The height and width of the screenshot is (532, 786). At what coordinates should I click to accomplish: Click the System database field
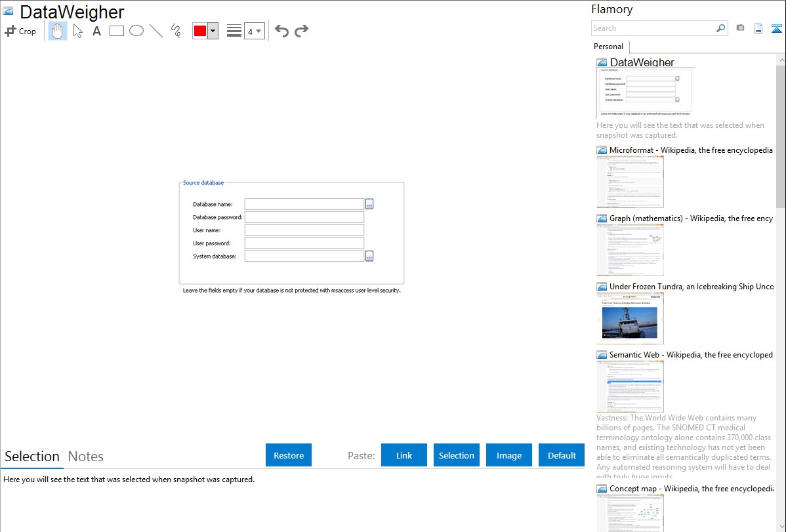pyautogui.click(x=304, y=256)
